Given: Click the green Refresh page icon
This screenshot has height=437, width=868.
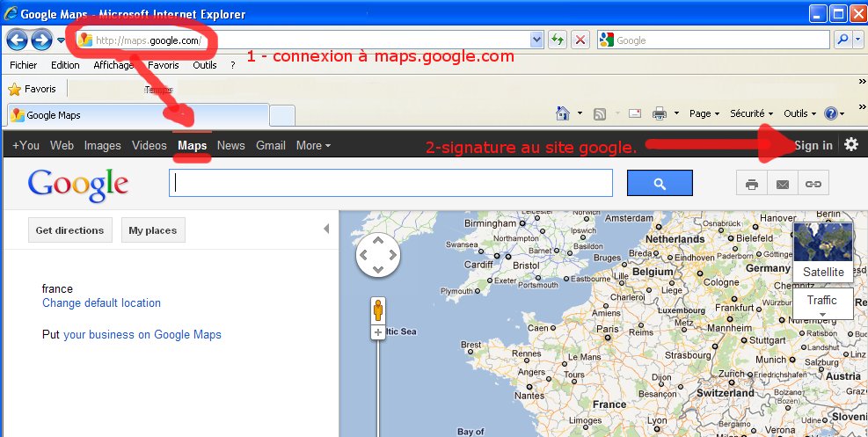Looking at the screenshot, I should pos(558,40).
